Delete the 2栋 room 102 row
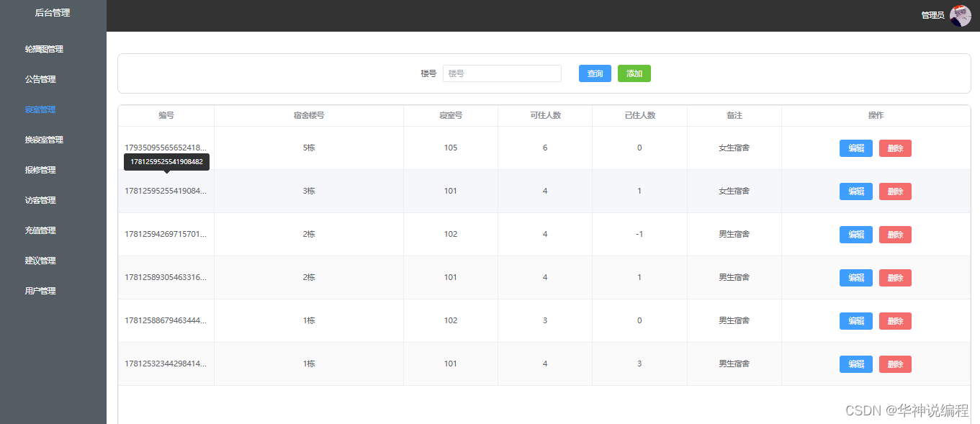The width and height of the screenshot is (980, 424). click(x=895, y=235)
